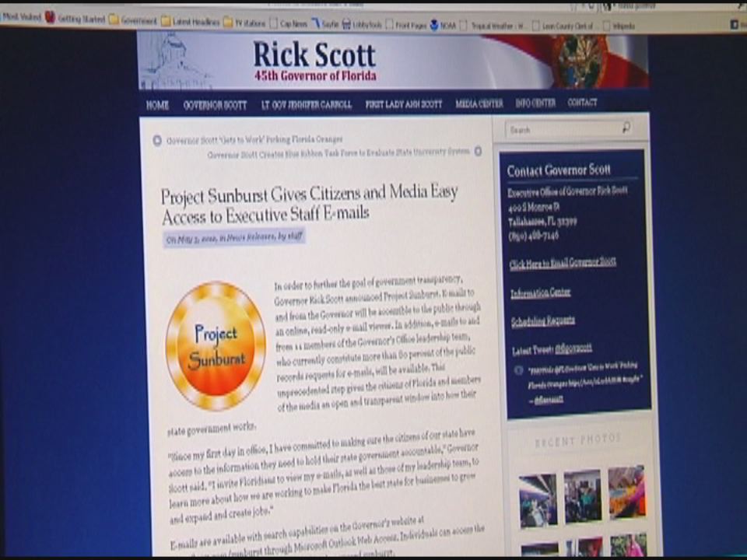Open the GOVERNOR SCOTT menu item

click(216, 105)
